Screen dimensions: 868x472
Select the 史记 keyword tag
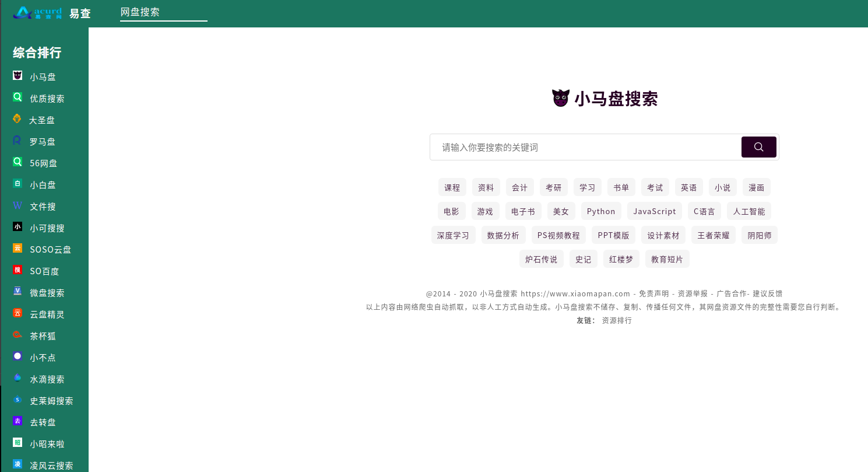click(x=584, y=259)
